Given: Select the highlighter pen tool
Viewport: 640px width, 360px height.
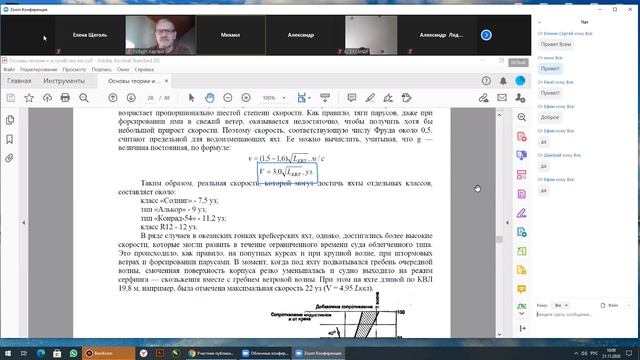Looking at the screenshot, I should 370,98.
